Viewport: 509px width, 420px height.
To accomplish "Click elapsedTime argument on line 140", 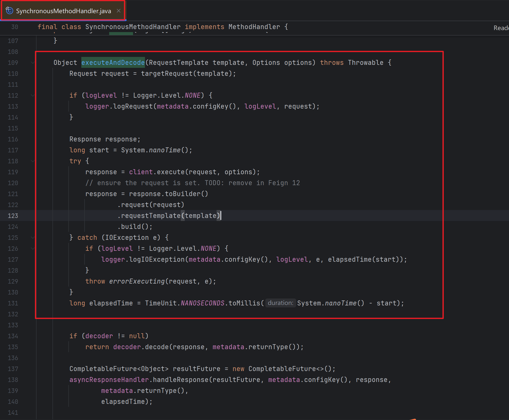I will [123, 402].
